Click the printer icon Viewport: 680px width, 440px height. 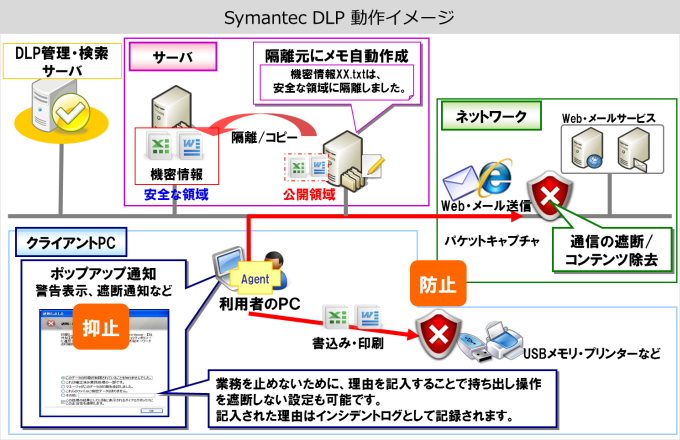tap(504, 339)
